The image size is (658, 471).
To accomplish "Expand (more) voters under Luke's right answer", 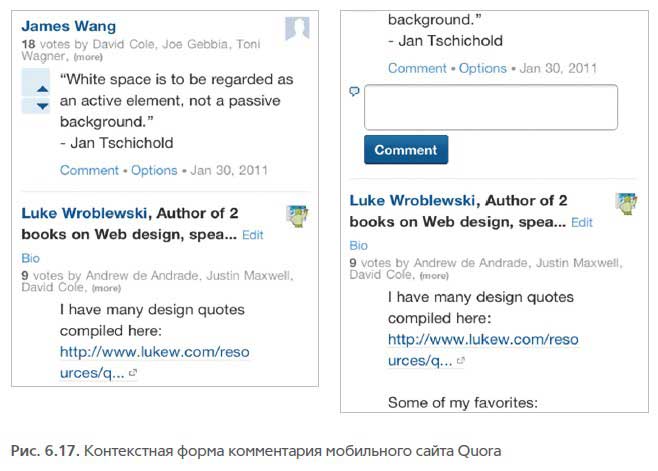I will point(434,276).
